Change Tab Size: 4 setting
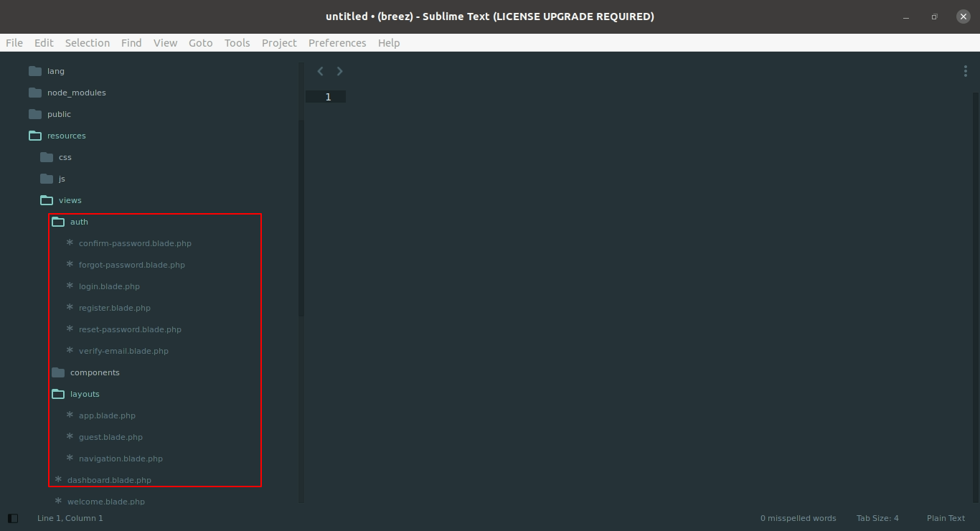 coord(877,518)
